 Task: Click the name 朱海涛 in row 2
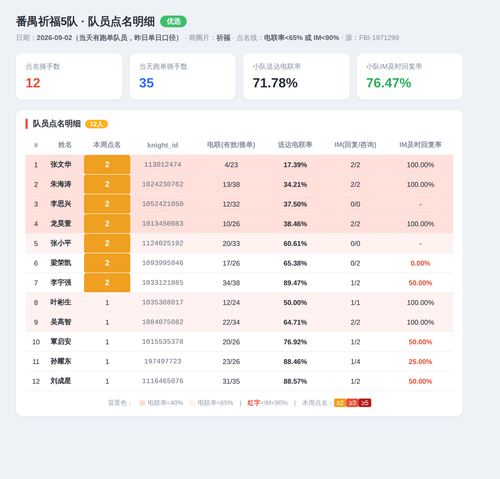pyautogui.click(x=61, y=184)
